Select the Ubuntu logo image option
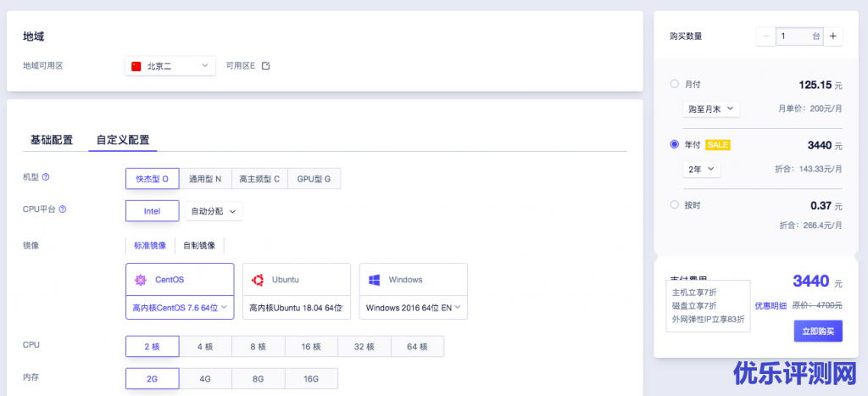Image resolution: width=868 pixels, height=396 pixels. click(257, 280)
